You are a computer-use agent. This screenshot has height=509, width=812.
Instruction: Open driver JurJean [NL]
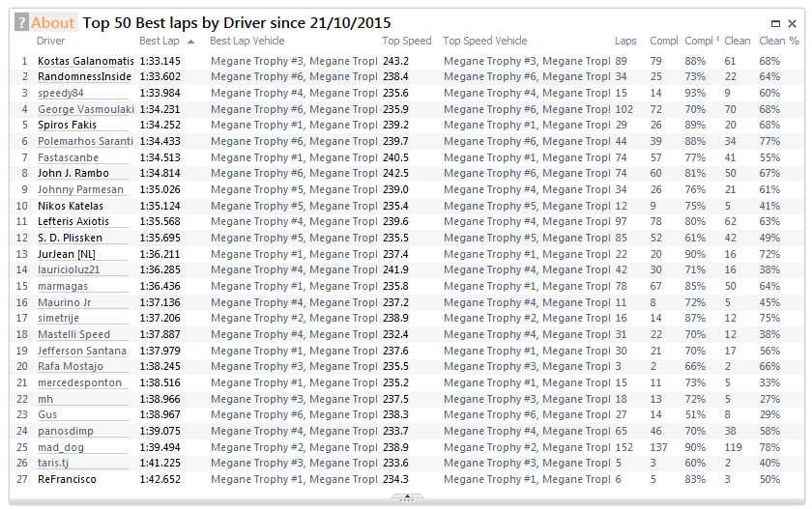click(67, 255)
